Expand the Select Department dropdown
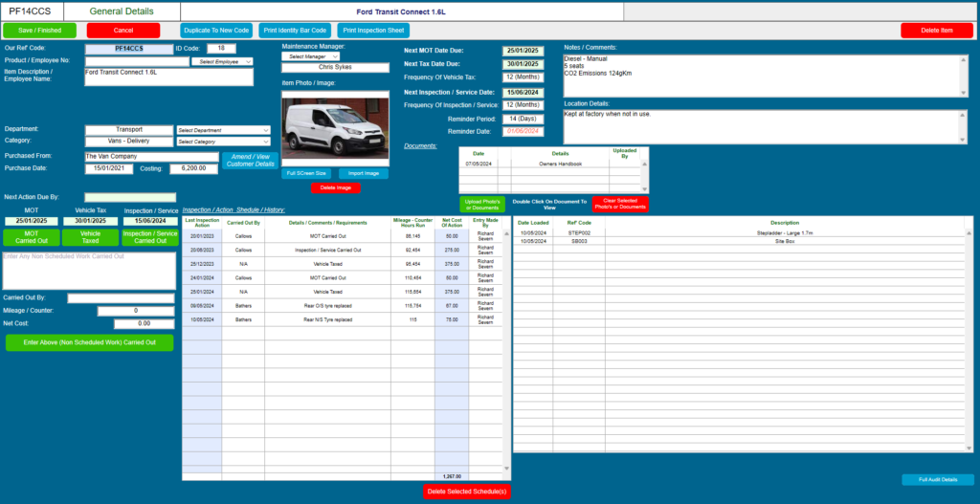The height and width of the screenshot is (504, 980). (x=223, y=130)
